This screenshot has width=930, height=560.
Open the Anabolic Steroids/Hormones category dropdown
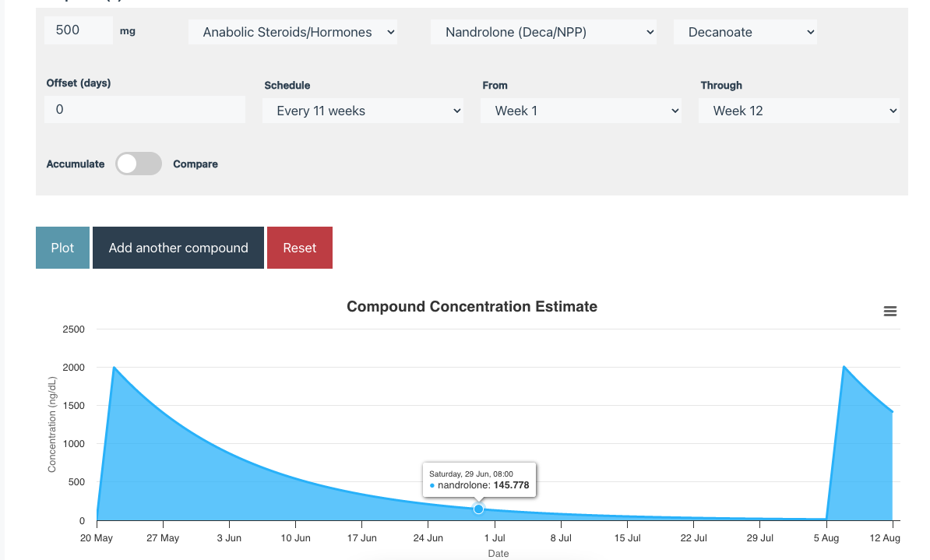click(x=293, y=32)
